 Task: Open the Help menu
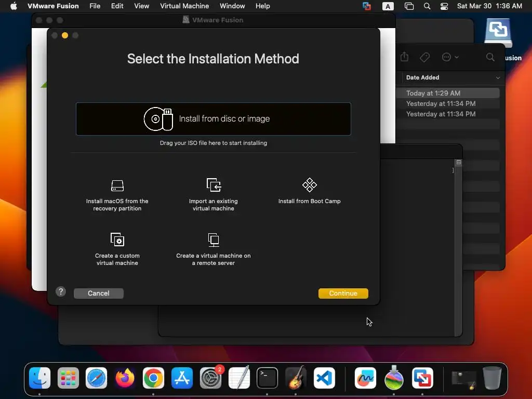tap(262, 6)
